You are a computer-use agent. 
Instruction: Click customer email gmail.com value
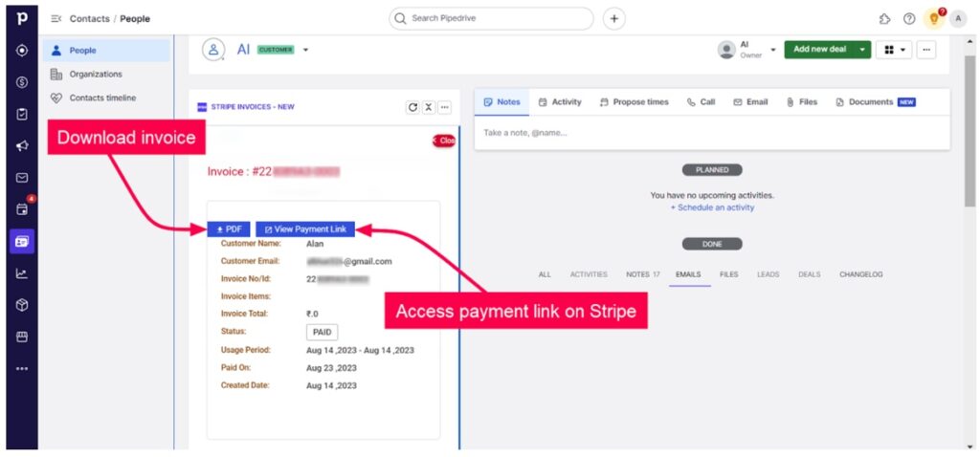(x=348, y=262)
